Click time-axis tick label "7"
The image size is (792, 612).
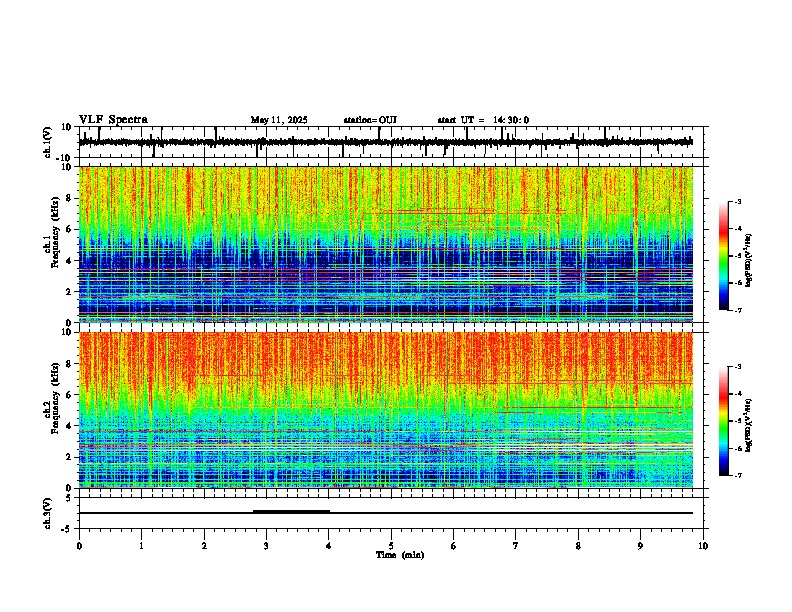[x=516, y=546]
